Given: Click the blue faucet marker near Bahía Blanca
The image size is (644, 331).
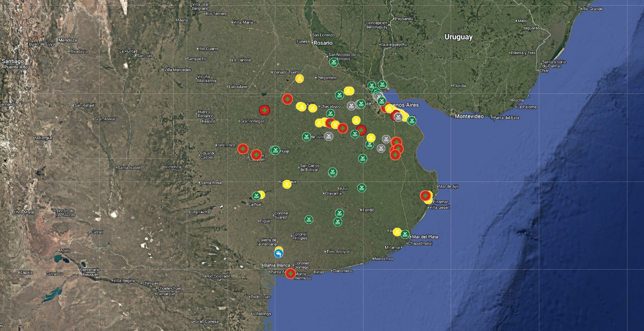Looking at the screenshot, I should pyautogui.click(x=278, y=254).
